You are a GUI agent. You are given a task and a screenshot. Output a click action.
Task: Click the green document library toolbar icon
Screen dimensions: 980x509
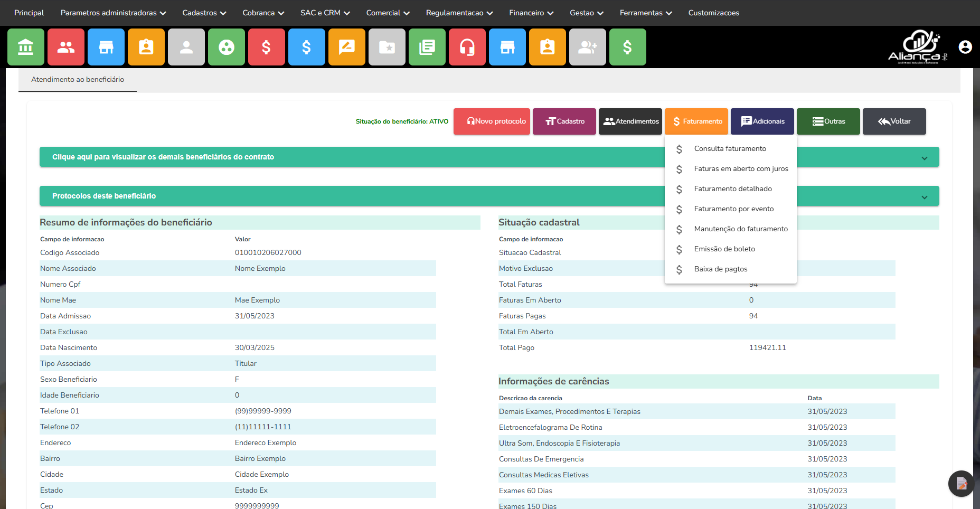click(427, 47)
